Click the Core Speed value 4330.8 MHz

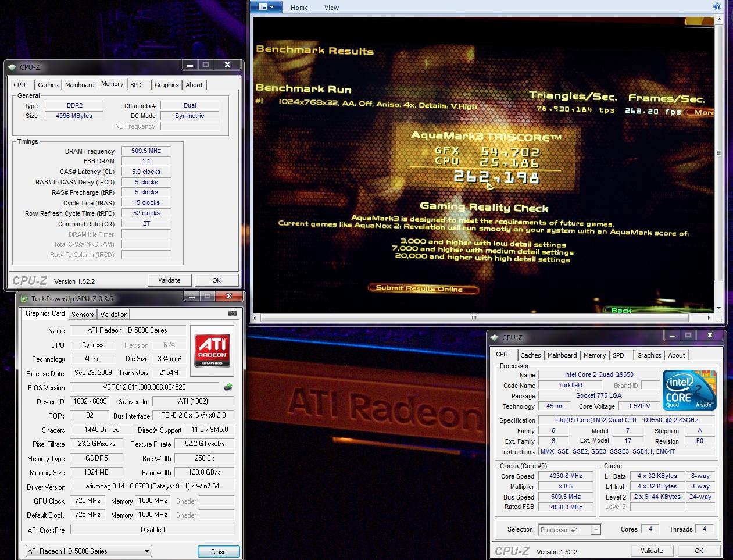566,476
